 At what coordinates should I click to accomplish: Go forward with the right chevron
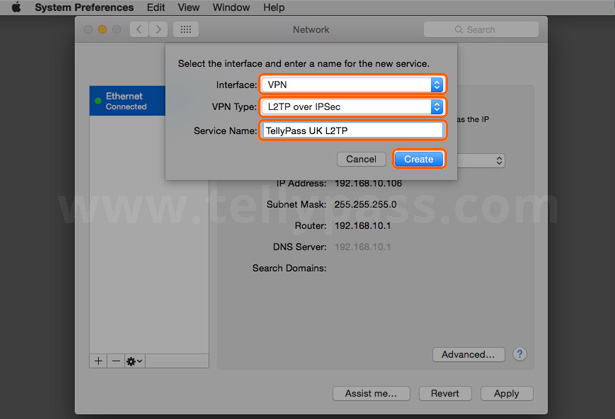(x=158, y=29)
